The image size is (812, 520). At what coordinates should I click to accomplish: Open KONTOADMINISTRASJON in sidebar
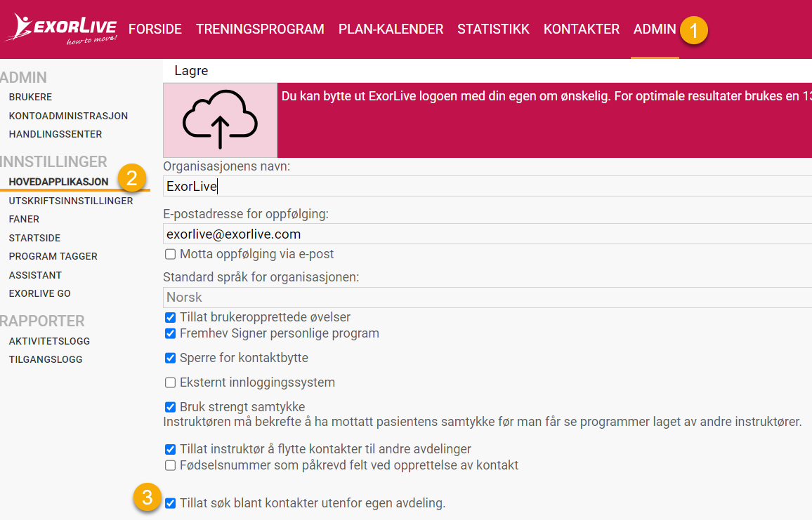click(x=68, y=116)
